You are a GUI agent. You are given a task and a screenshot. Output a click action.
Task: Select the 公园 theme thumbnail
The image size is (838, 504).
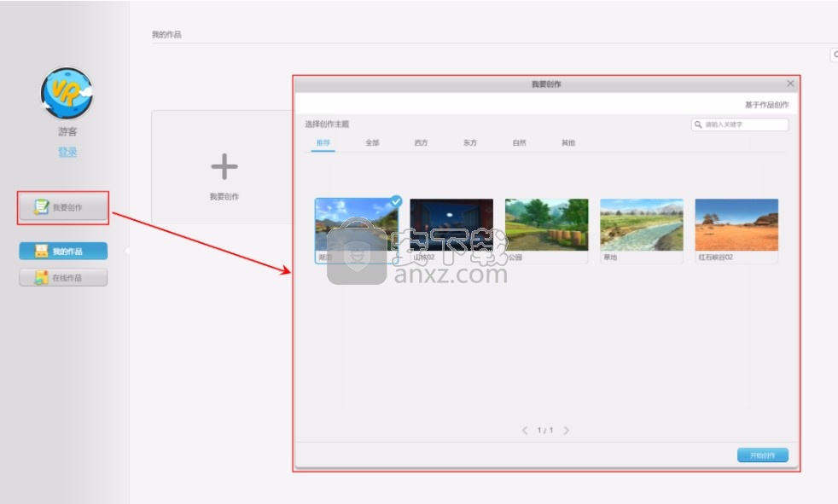point(547,230)
